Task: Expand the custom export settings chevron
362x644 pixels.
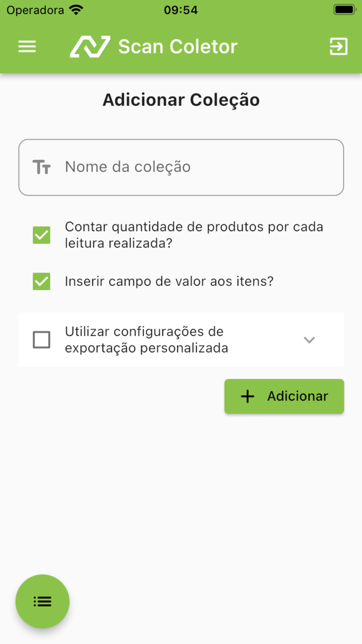Action: tap(309, 340)
